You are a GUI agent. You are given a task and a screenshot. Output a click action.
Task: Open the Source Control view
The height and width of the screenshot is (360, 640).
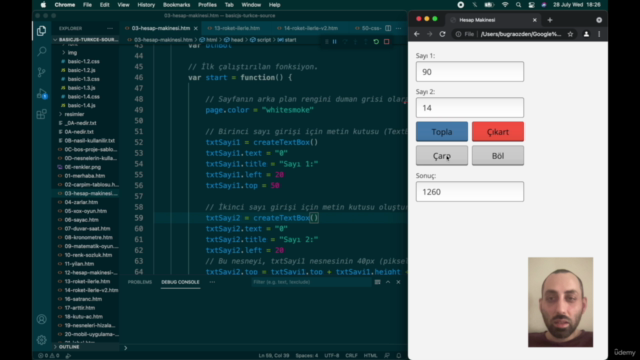tap(41, 73)
